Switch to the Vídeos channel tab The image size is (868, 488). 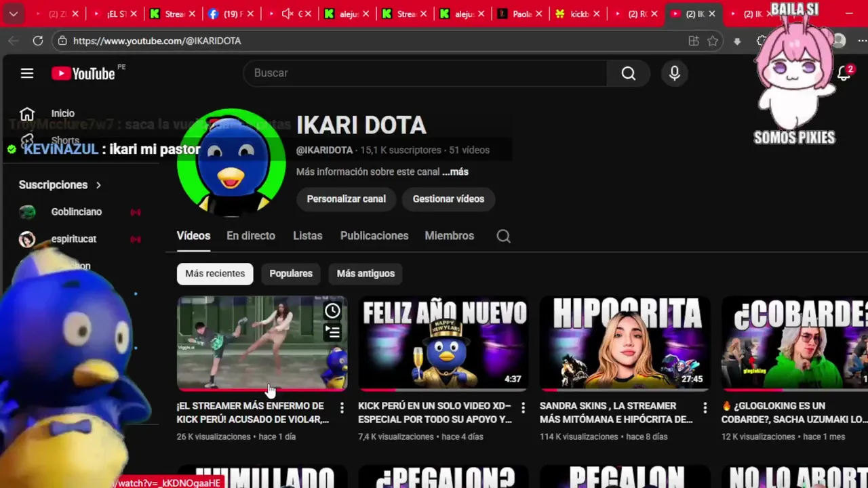(x=193, y=236)
